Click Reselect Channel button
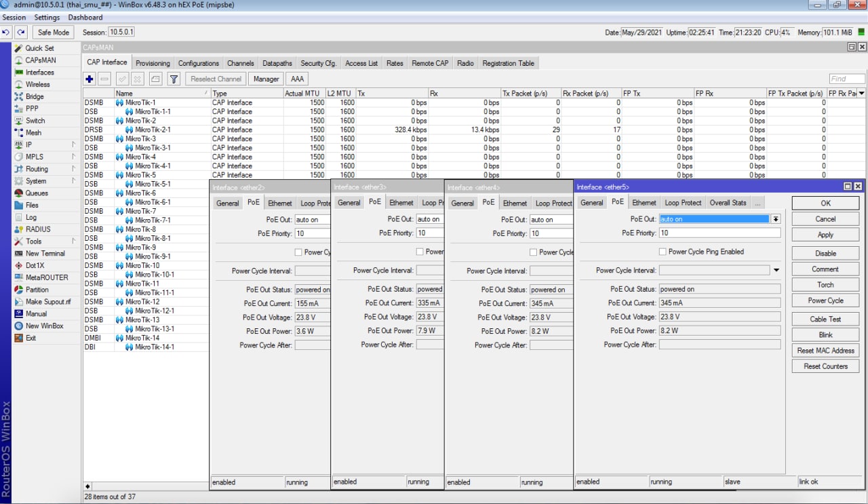Viewport: 868px width, 504px height. [216, 79]
